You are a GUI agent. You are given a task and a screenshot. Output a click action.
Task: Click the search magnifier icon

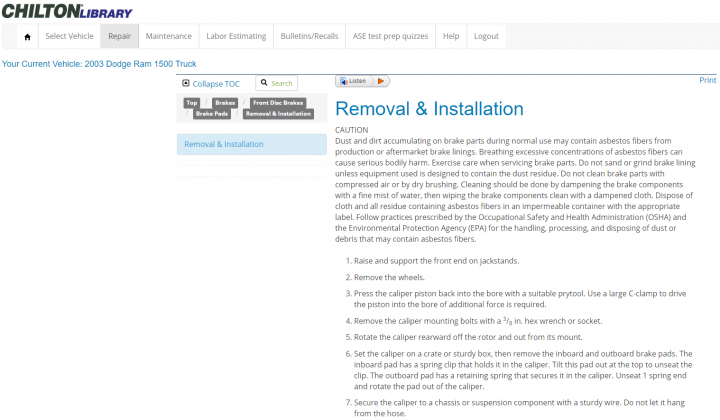264,84
